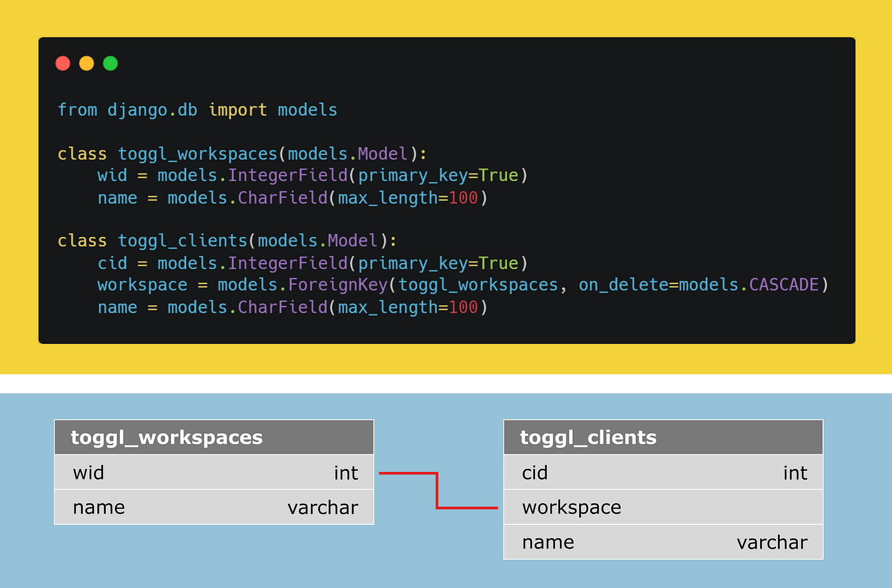This screenshot has width=892, height=588.
Task: Select the toggl_workspaces table header
Action: pos(214,437)
